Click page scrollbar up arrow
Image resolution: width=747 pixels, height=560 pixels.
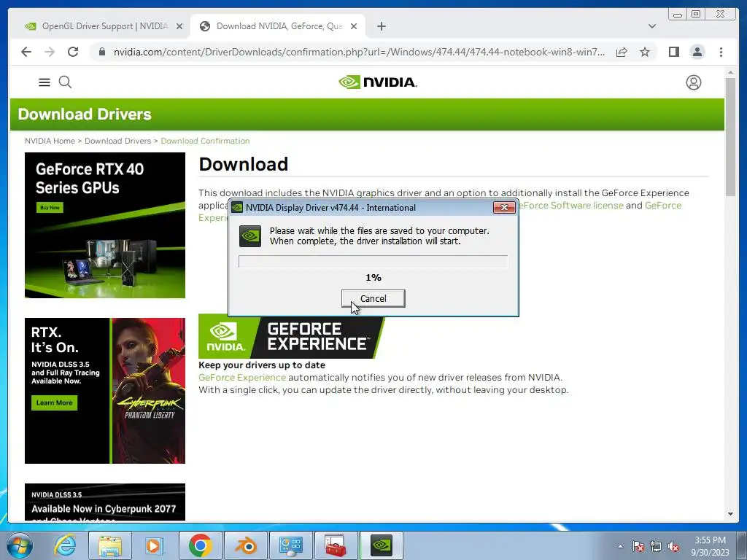coord(731,72)
